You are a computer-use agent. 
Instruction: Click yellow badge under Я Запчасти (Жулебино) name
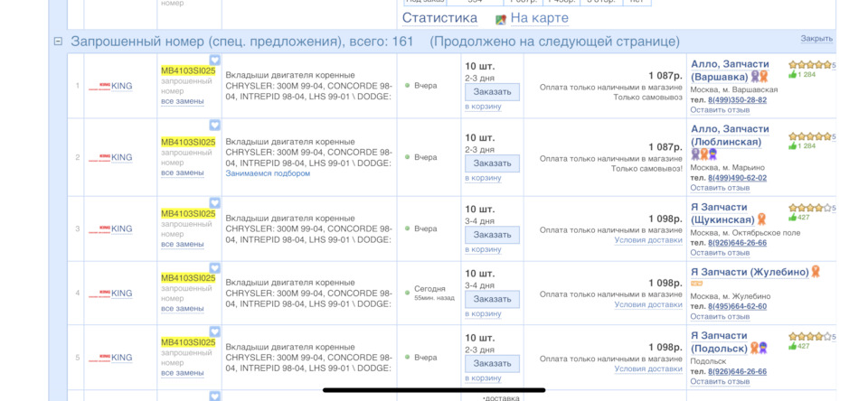click(x=696, y=284)
